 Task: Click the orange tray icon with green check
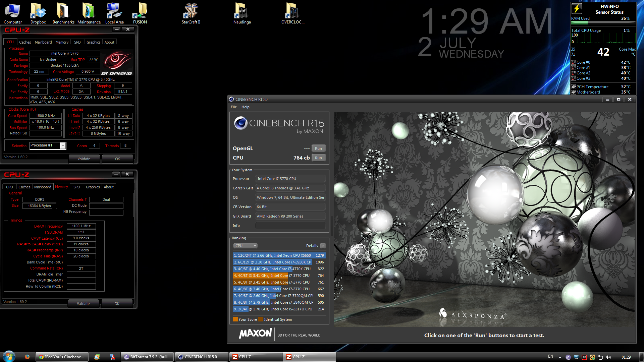click(592, 357)
